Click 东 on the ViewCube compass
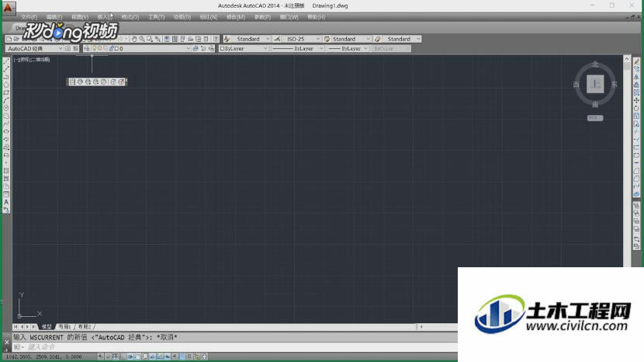The width and height of the screenshot is (644, 362). 614,85
